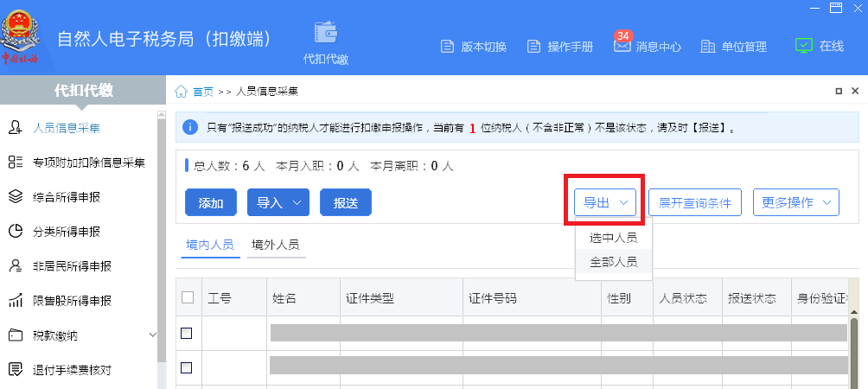Close the 人员信息采集 panel with X
The height and width of the screenshot is (389, 868).
tap(855, 92)
